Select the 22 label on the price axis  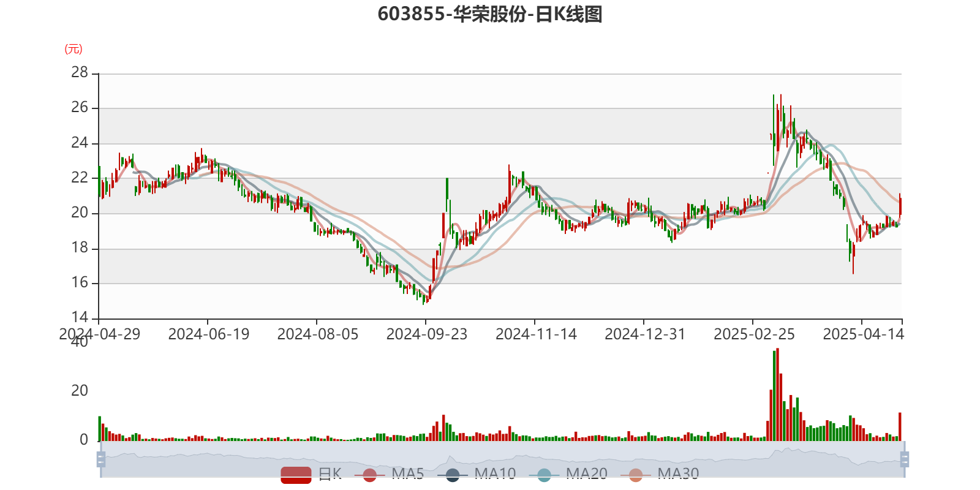coord(80,178)
